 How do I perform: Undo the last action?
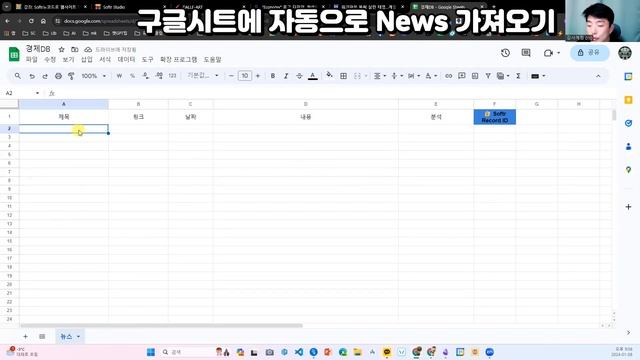(x=32, y=76)
